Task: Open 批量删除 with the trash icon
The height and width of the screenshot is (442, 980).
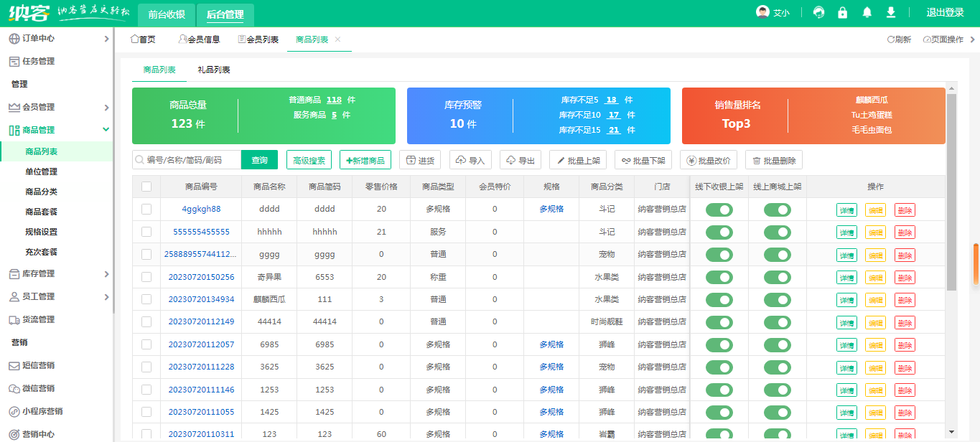Action: click(774, 160)
